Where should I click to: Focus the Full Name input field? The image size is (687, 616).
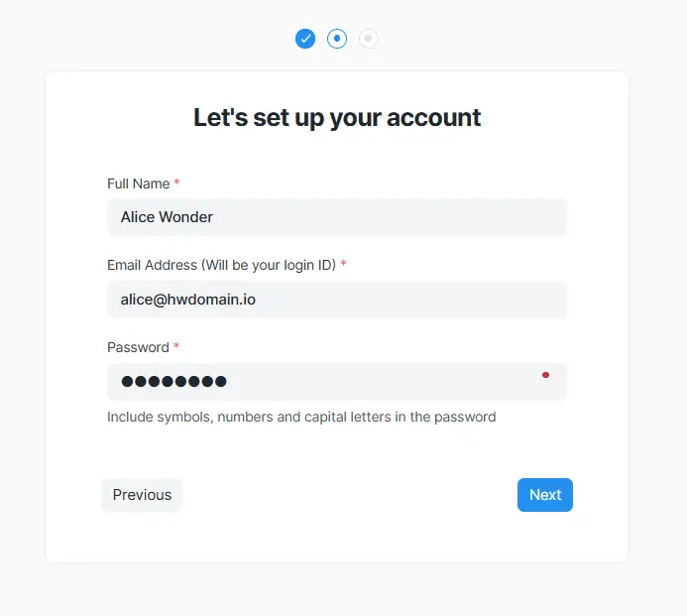(x=337, y=217)
